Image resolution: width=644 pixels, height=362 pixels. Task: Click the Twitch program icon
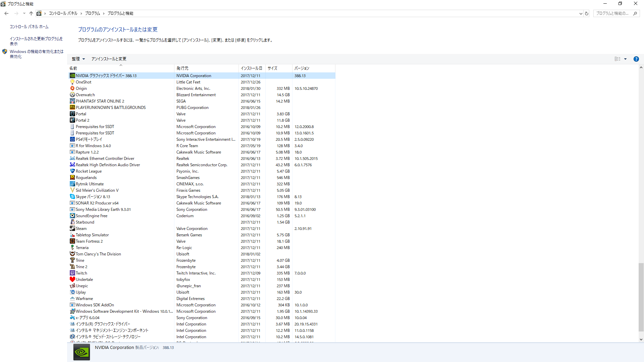click(x=72, y=273)
